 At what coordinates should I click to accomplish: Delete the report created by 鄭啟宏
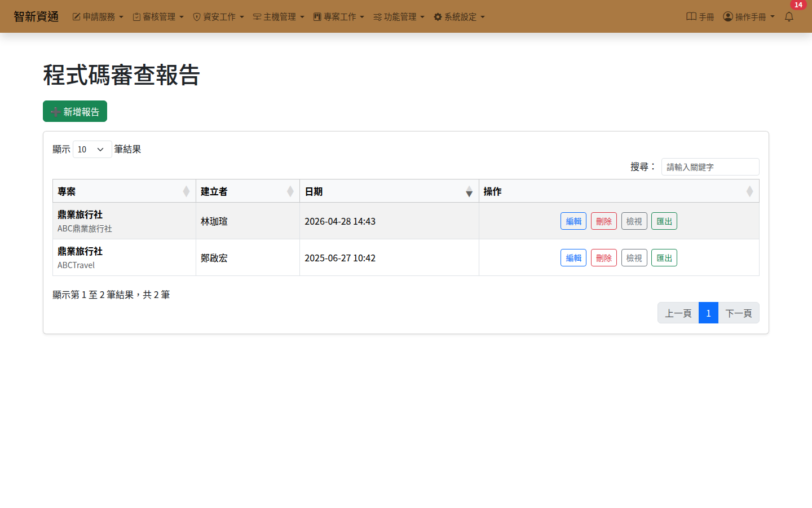(604, 258)
